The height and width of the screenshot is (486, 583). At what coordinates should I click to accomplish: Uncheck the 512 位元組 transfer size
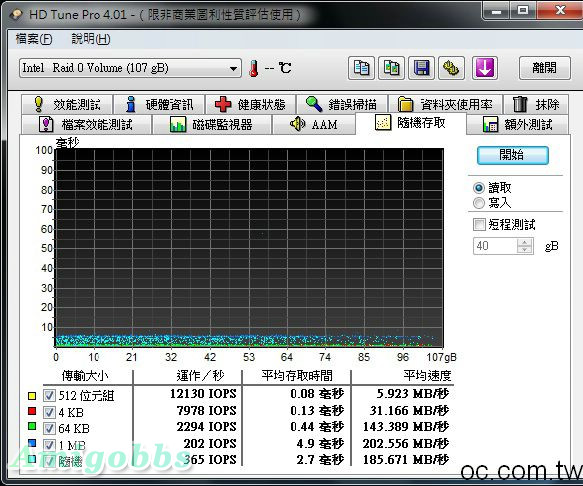tap(49, 395)
